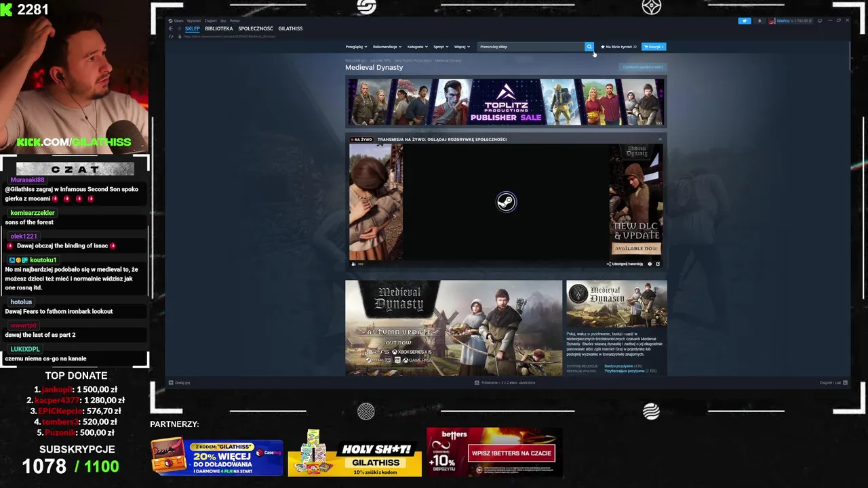
Task: Click chat username olek1221
Action: click(24, 237)
